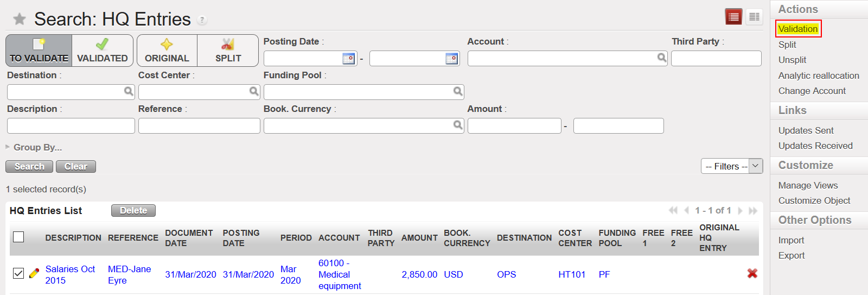Switch to list view using red icon

pos(733,17)
